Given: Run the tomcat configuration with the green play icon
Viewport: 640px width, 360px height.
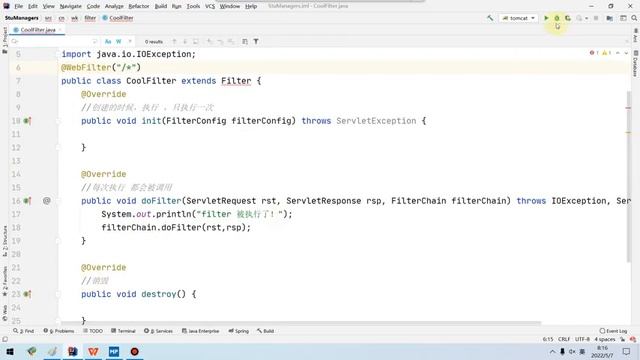Looking at the screenshot, I should pyautogui.click(x=546, y=18).
